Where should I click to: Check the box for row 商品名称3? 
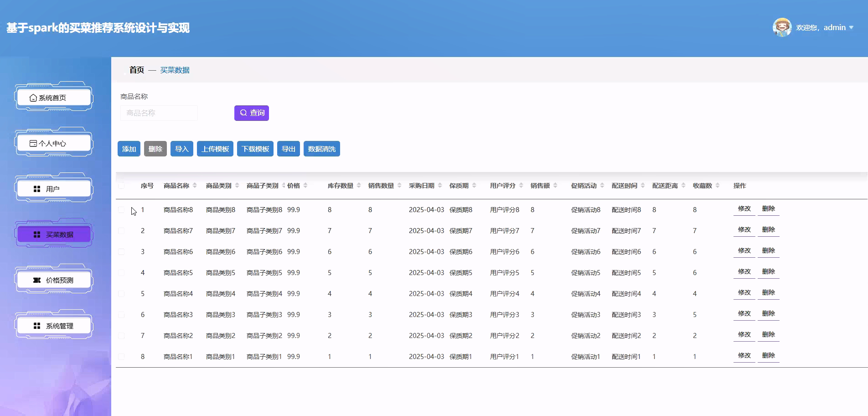121,315
